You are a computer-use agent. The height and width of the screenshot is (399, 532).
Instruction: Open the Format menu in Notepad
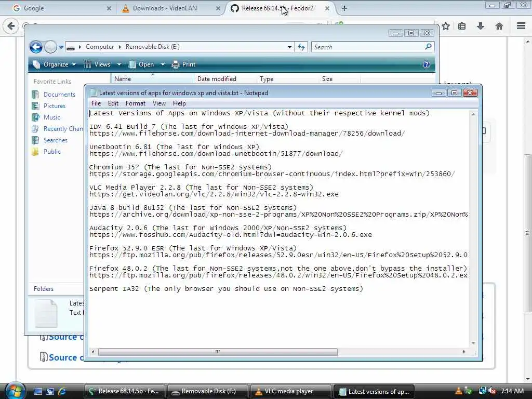[136, 103]
